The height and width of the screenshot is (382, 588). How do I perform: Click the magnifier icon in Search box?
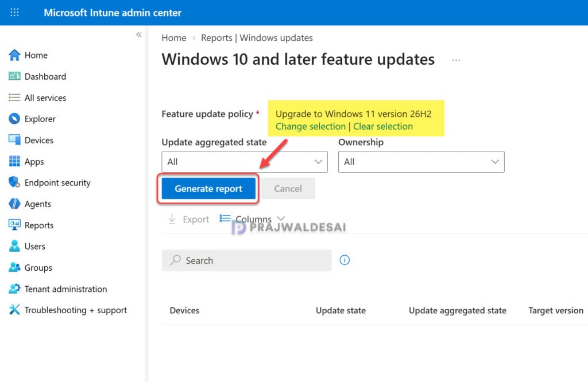(x=175, y=260)
